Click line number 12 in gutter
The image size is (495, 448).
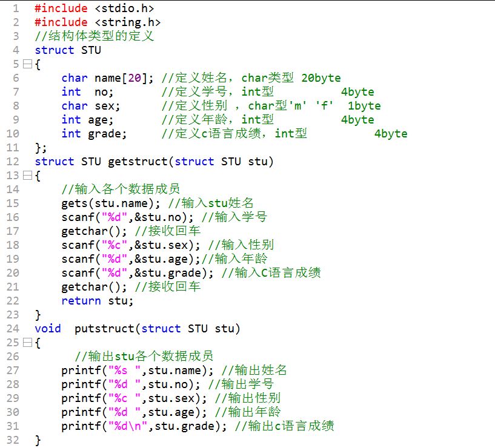tap(13, 162)
